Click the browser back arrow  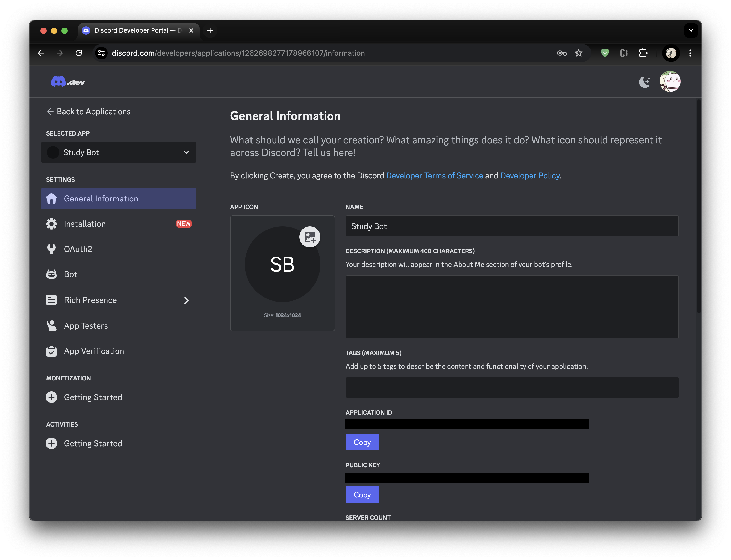click(41, 53)
